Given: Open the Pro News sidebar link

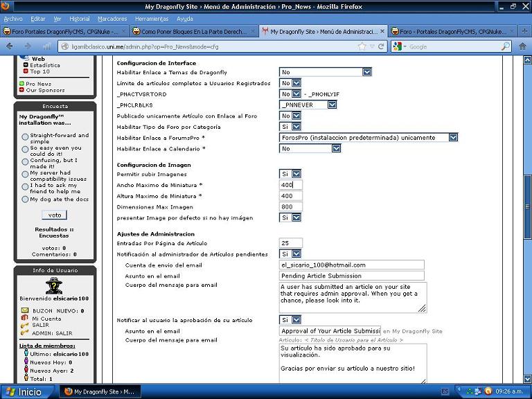Looking at the screenshot, I should tap(38, 84).
